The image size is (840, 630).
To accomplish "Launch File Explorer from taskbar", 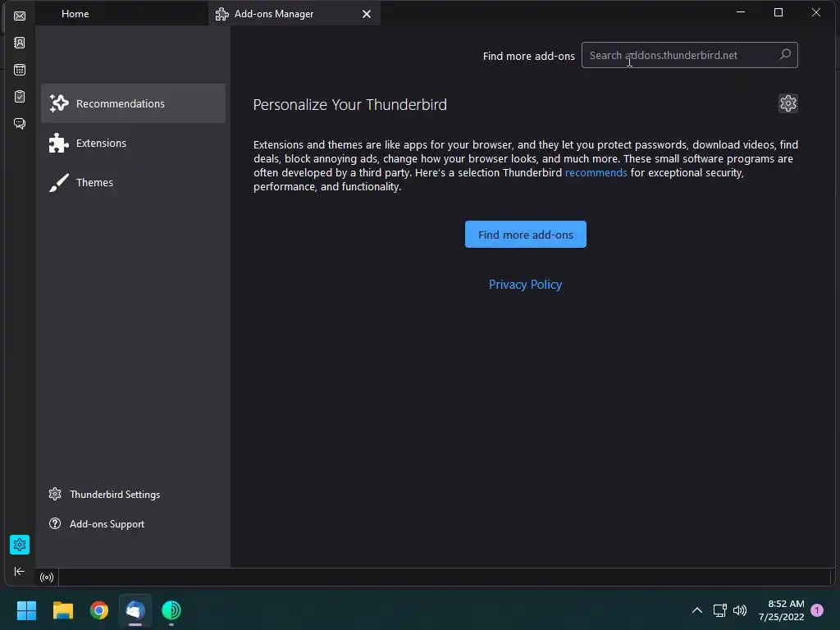I will pyautogui.click(x=62, y=610).
